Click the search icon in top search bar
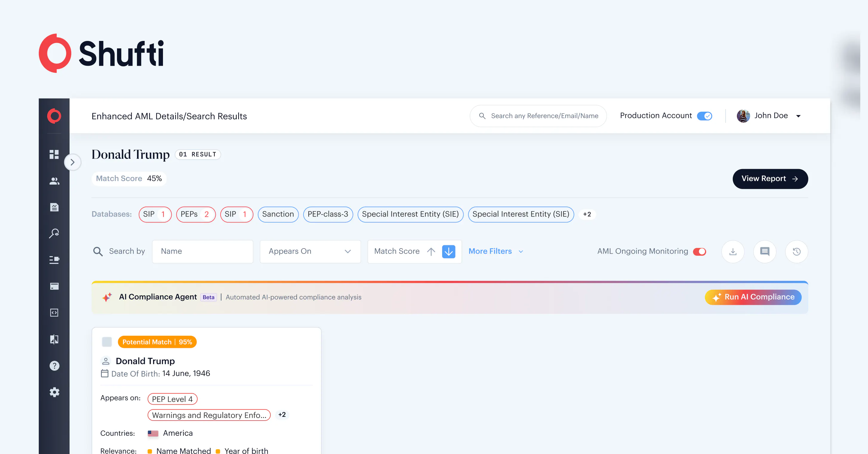 pyautogui.click(x=482, y=116)
